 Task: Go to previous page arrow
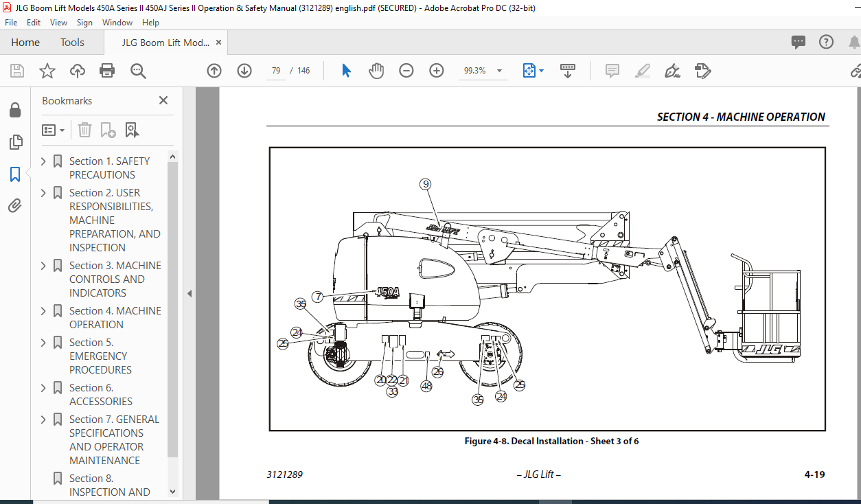[214, 71]
